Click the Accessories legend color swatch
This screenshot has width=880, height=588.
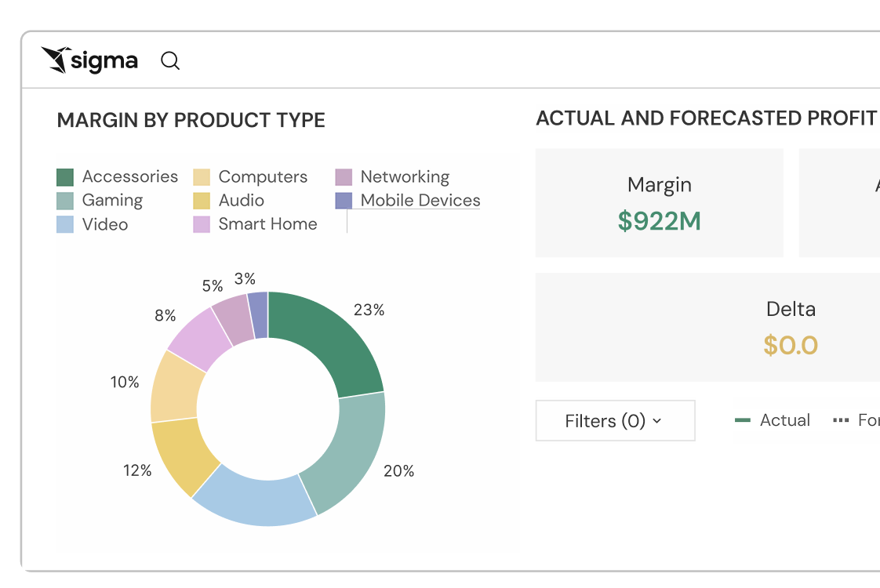[65, 177]
